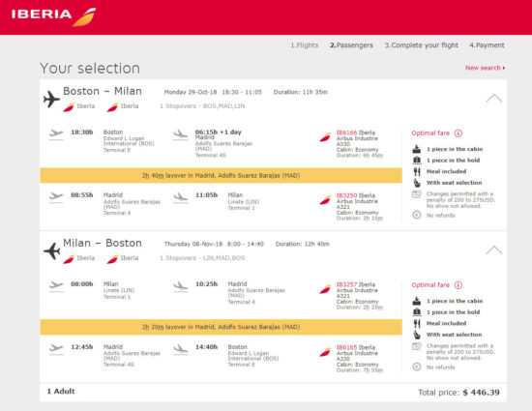
Task: Click the changes permitted icon in second fare
Action: click(x=417, y=346)
